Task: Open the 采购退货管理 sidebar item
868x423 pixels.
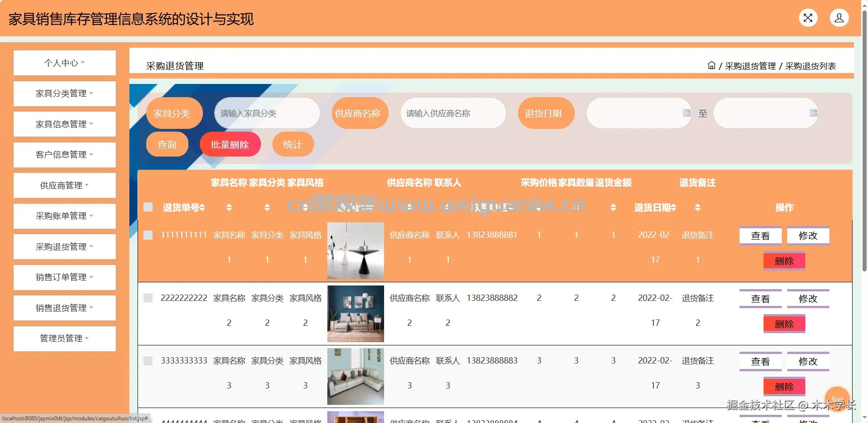Action: click(x=64, y=246)
